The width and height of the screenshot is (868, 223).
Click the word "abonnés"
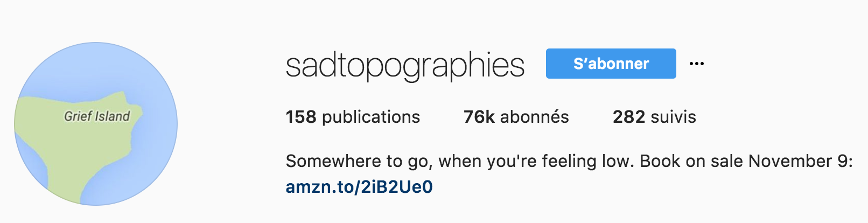(x=534, y=117)
